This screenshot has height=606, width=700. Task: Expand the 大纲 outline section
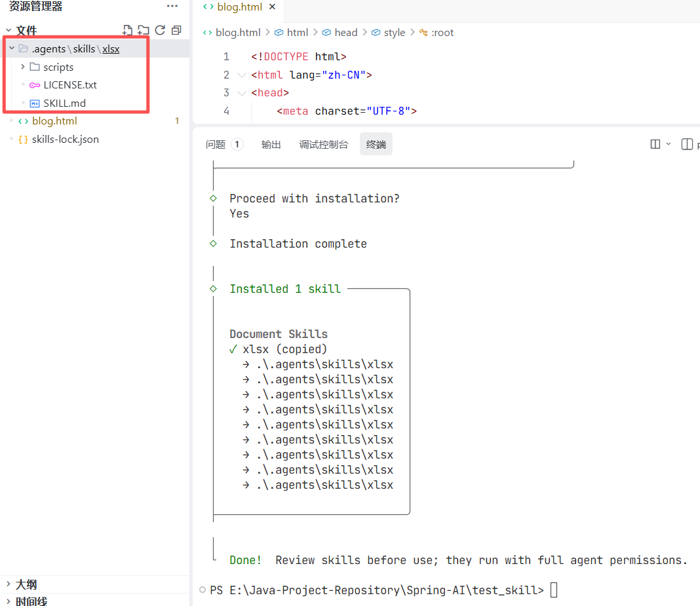tap(26, 584)
